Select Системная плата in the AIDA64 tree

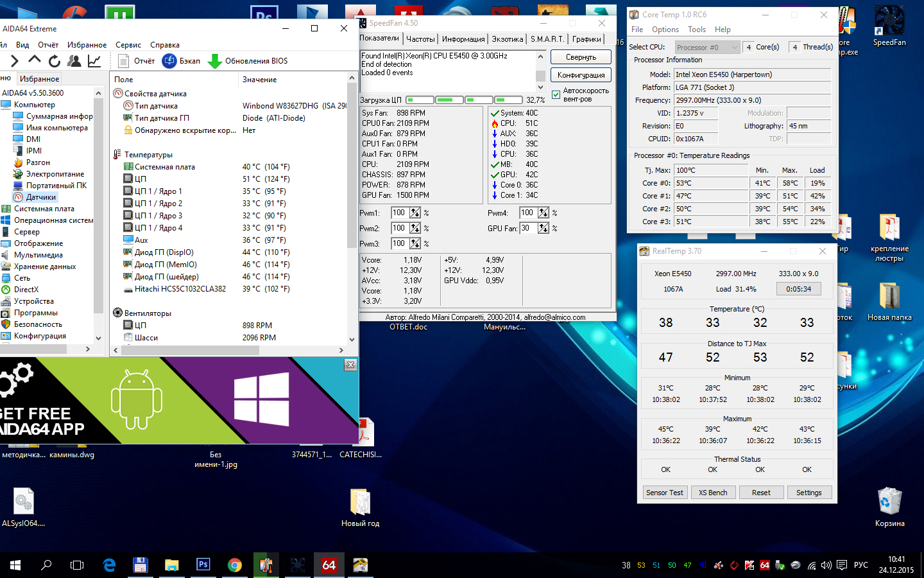[x=44, y=209]
